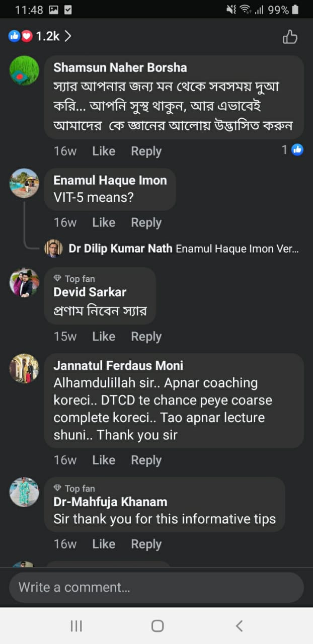Reply to Jannatul Ferdaus Moni's comment
Screen dimensions: 313x644
coord(146,460)
